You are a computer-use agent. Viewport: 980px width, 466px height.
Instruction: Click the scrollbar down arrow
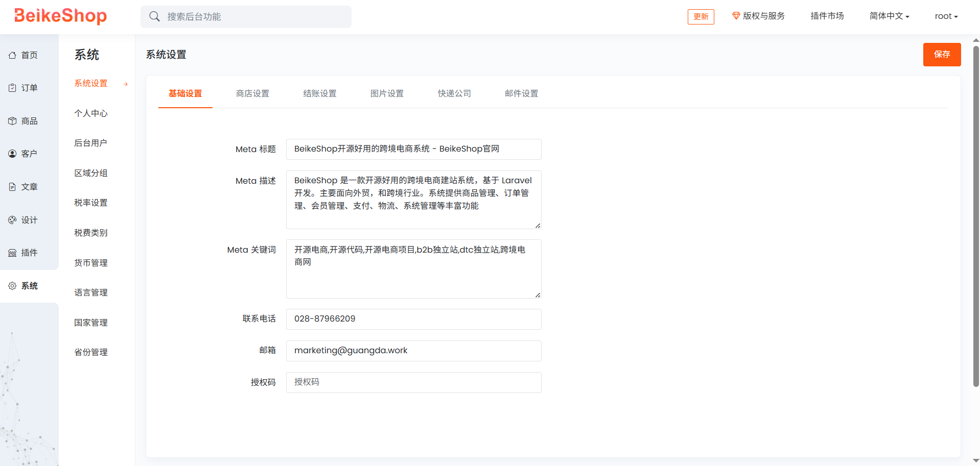(976, 461)
